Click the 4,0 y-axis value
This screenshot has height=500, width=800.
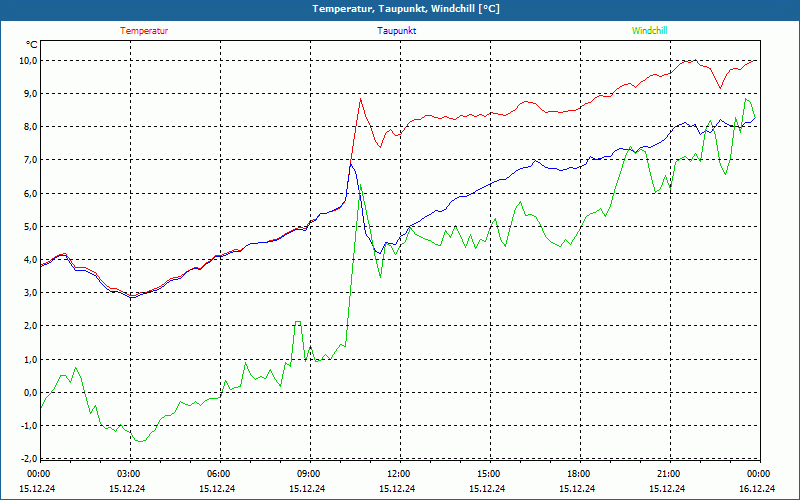pyautogui.click(x=30, y=260)
